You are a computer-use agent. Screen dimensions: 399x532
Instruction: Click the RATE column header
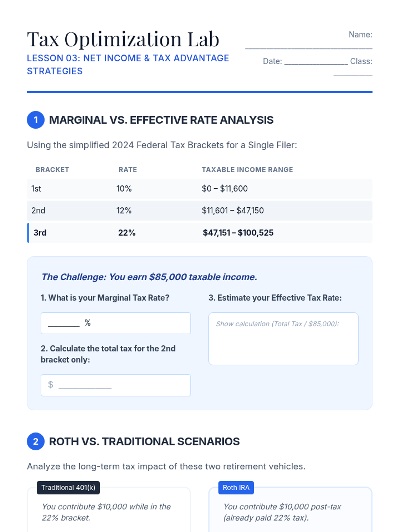click(x=128, y=170)
